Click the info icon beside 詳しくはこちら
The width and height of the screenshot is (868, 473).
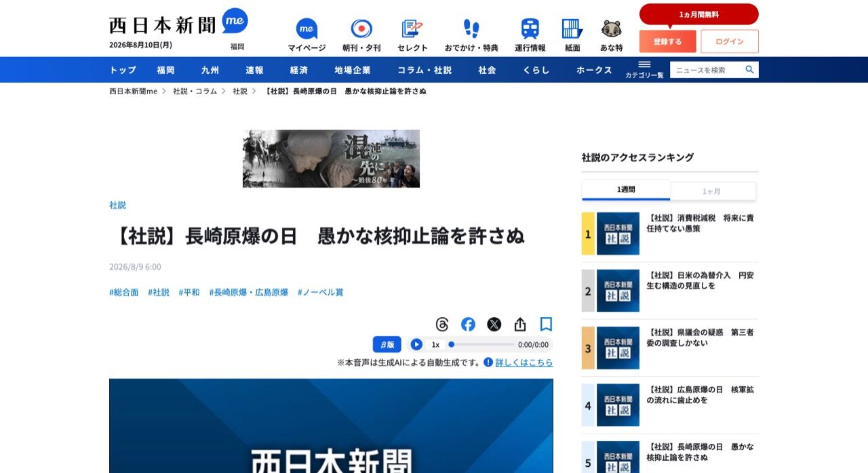pyautogui.click(x=488, y=363)
